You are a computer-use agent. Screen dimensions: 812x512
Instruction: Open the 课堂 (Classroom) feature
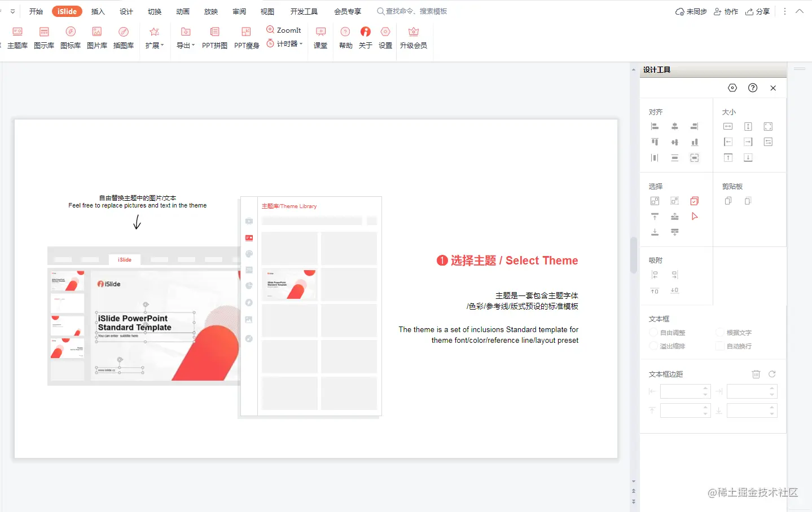[320, 37]
